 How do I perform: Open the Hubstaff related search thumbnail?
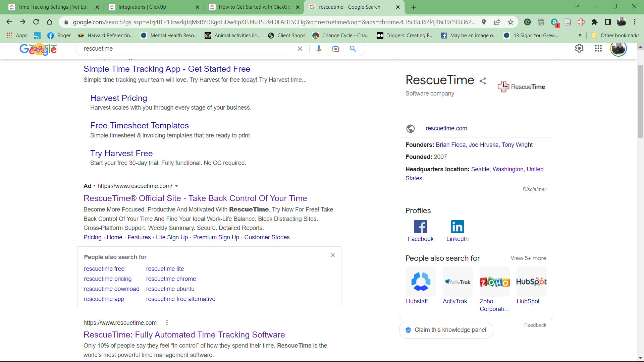tap(421, 282)
